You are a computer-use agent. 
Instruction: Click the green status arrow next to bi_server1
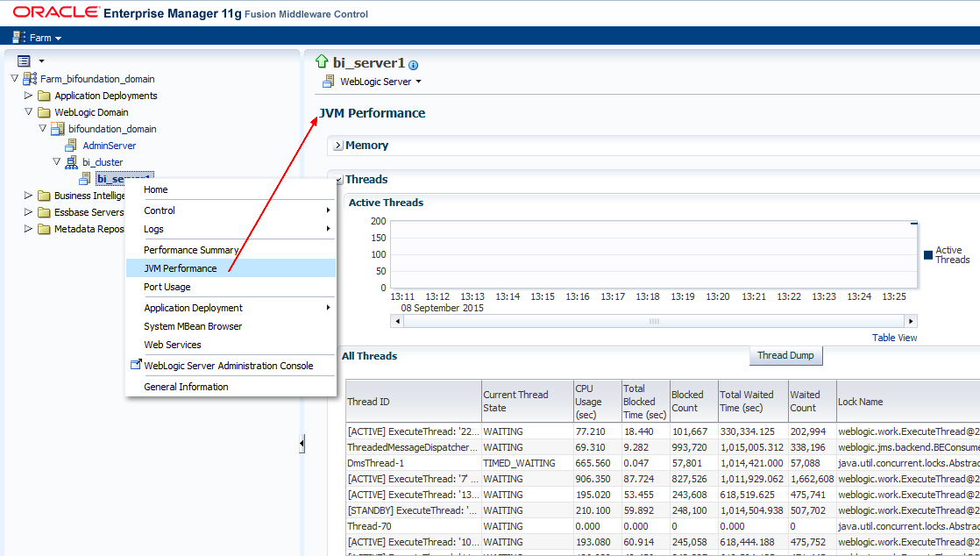(320, 63)
